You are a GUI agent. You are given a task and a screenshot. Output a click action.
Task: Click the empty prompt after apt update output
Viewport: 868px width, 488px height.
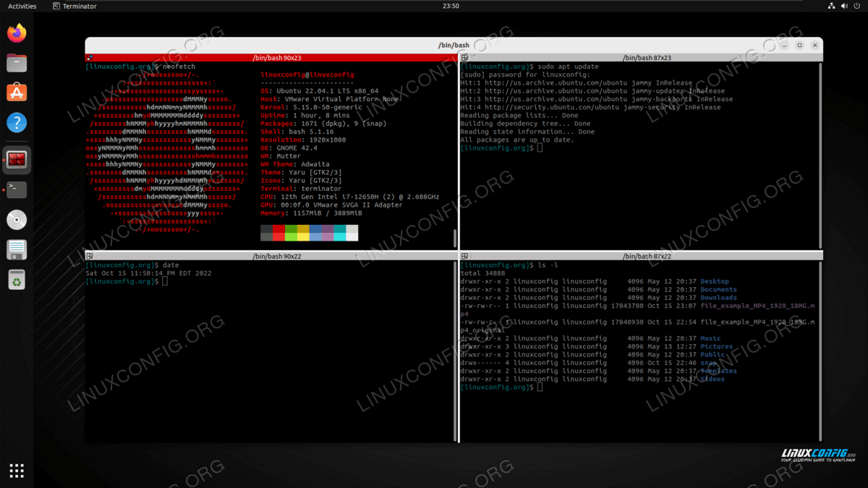pyautogui.click(x=501, y=147)
